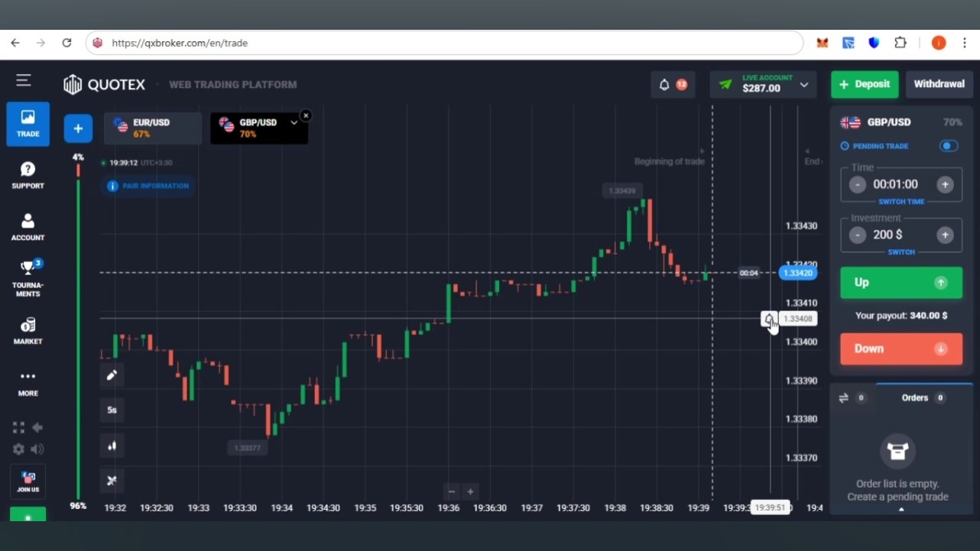Go back in the browser
The image size is (980, 551).
point(15,43)
